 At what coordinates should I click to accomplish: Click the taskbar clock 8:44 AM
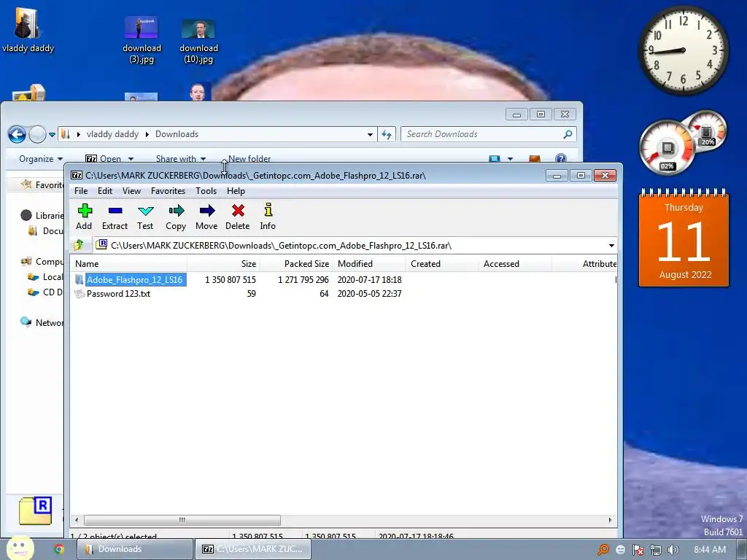pos(709,550)
